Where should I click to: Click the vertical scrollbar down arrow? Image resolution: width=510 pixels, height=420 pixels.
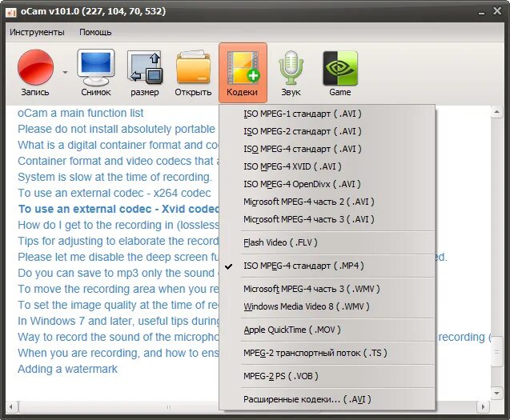pos(496,393)
